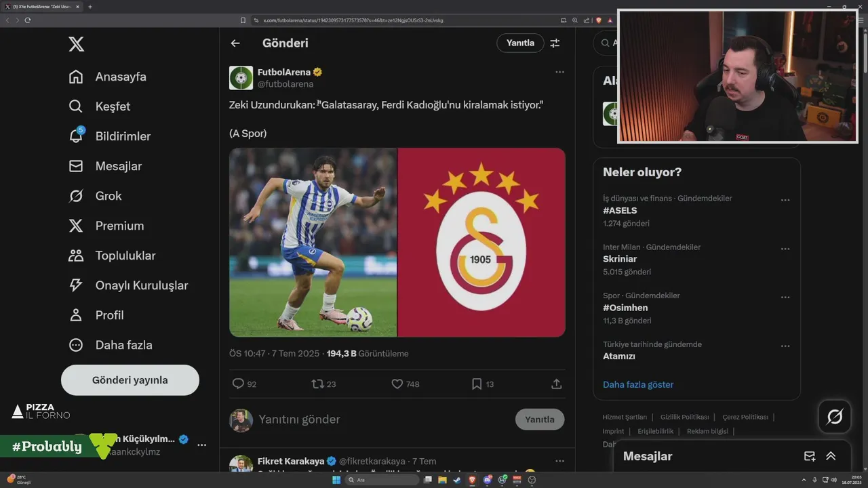Bookmark the post with 13 bookmarks
Screen dimensions: 868x488
point(477,384)
